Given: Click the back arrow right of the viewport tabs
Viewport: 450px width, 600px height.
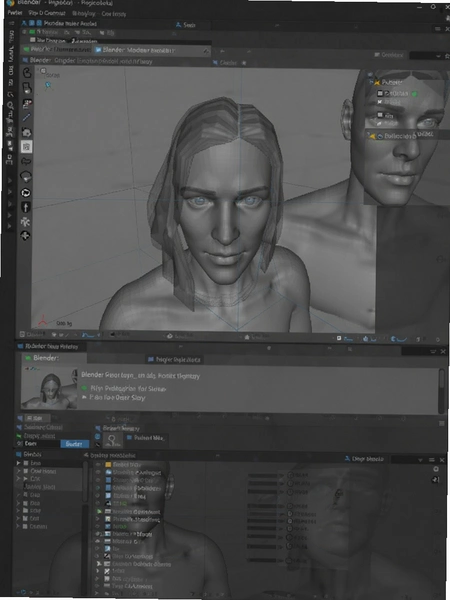Looking at the screenshot, I should tap(222, 51).
